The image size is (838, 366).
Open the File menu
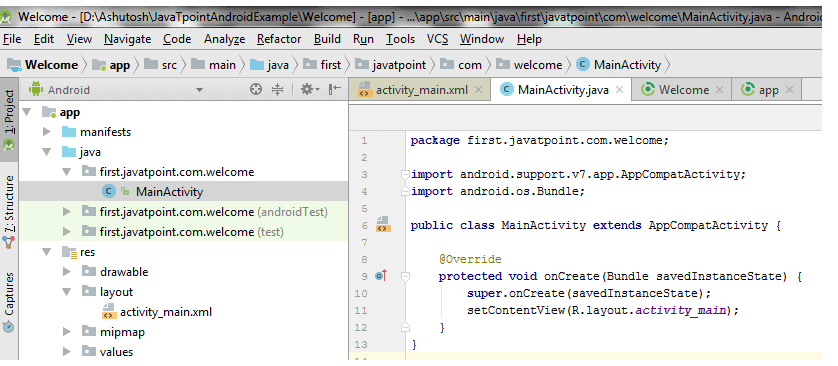click(12, 39)
